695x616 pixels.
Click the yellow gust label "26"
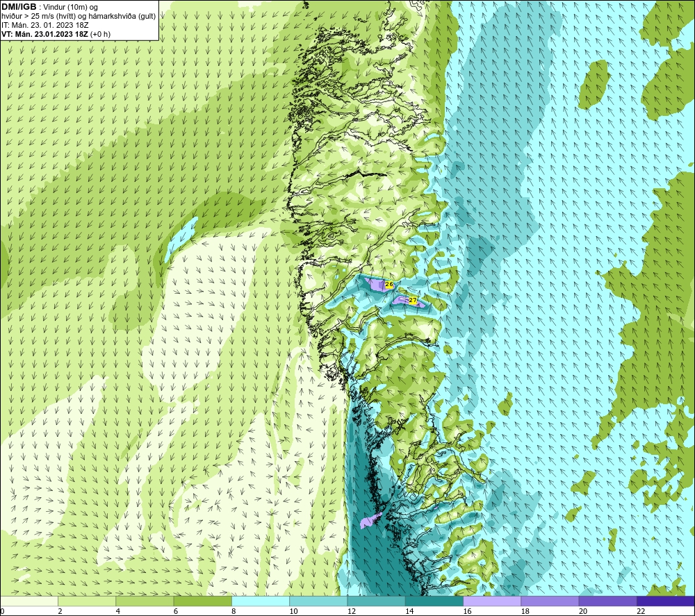coord(389,284)
